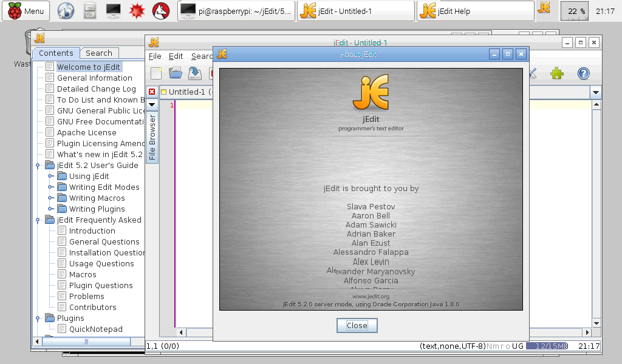Collapse the Plugins tree node
622x364 pixels.
pos(38,318)
